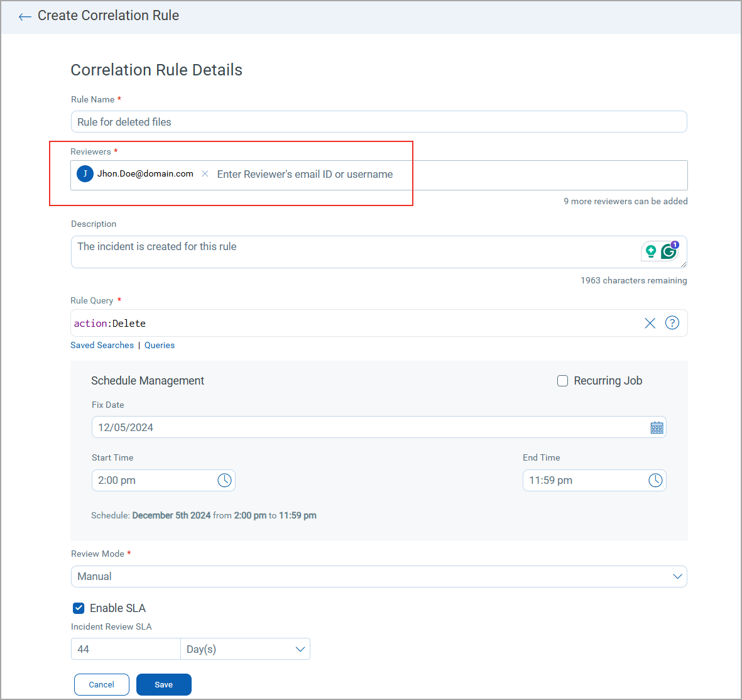Enable the Recurring Job checkbox

pos(563,381)
